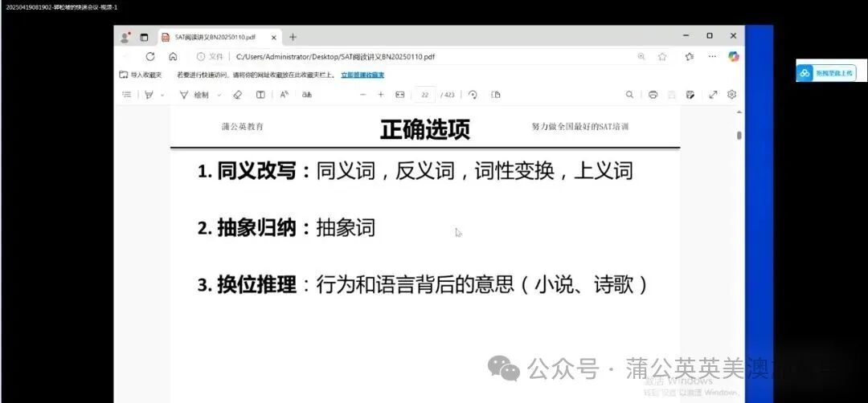Zoom in the PDF with plus
The height and width of the screenshot is (403, 868).
[x=381, y=95]
